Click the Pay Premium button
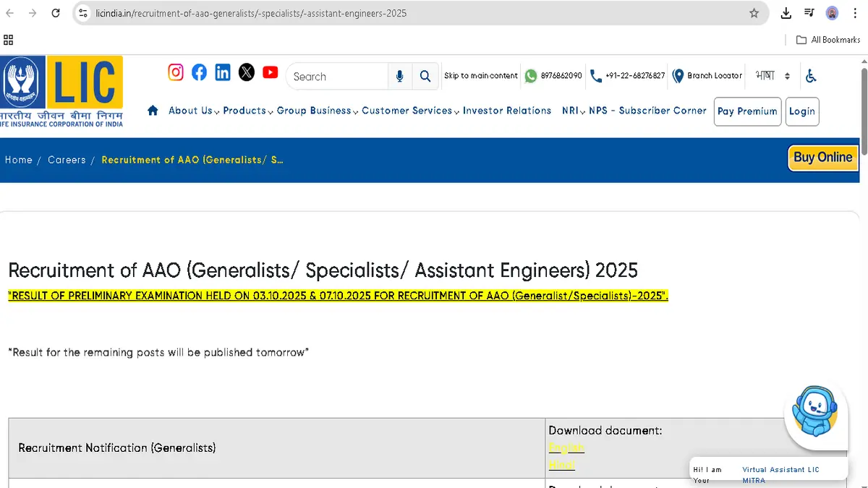Viewport: 868px width, 488px height. (x=747, y=111)
